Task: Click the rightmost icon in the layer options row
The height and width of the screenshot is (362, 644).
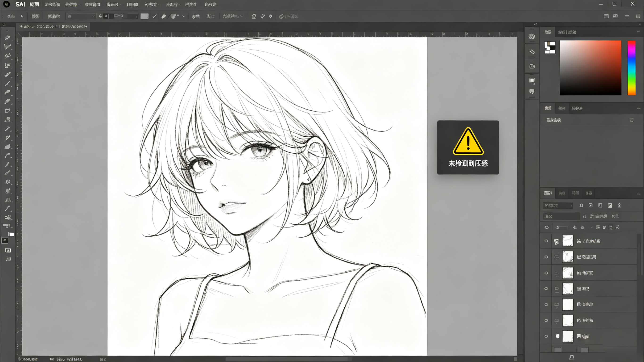Action: [x=618, y=227]
